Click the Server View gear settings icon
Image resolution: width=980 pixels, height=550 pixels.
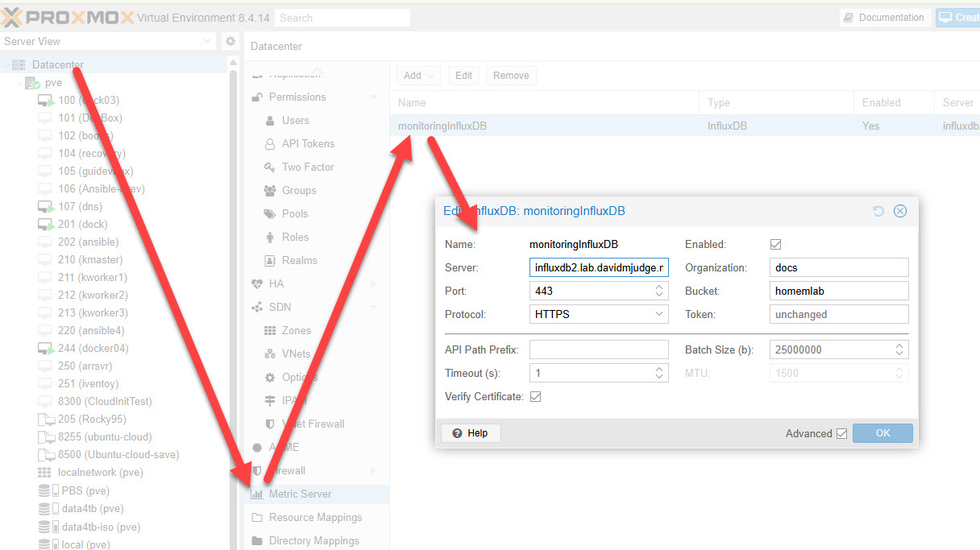pos(230,41)
